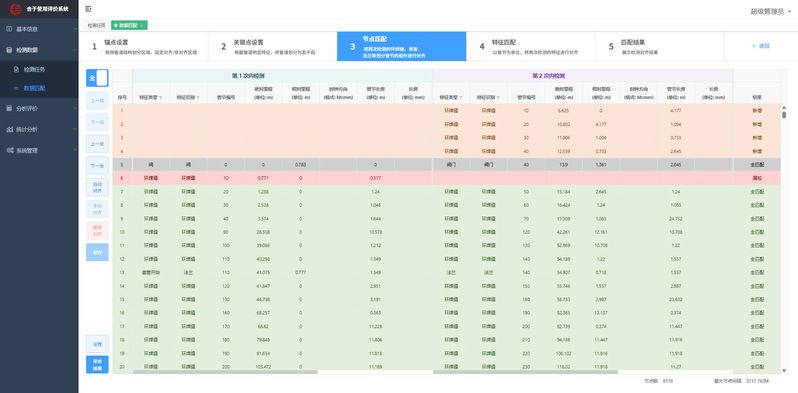Click the 第 2 次内检测 group header

click(583, 76)
